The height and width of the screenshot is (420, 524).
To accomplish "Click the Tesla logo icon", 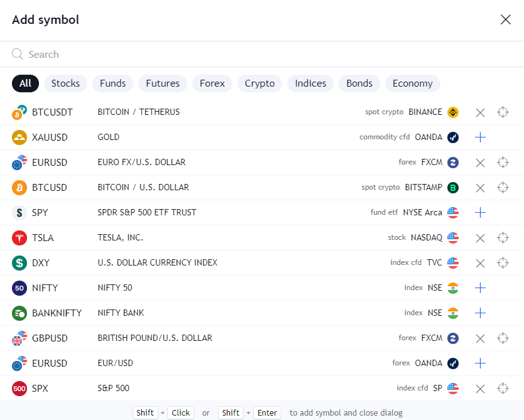I will 19,238.
